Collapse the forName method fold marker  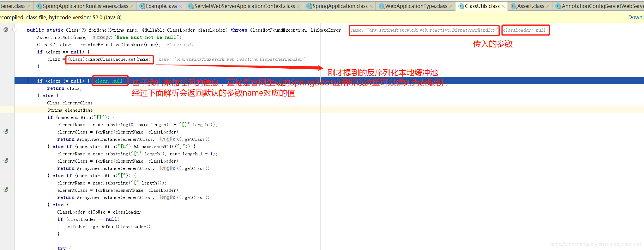point(14,30)
